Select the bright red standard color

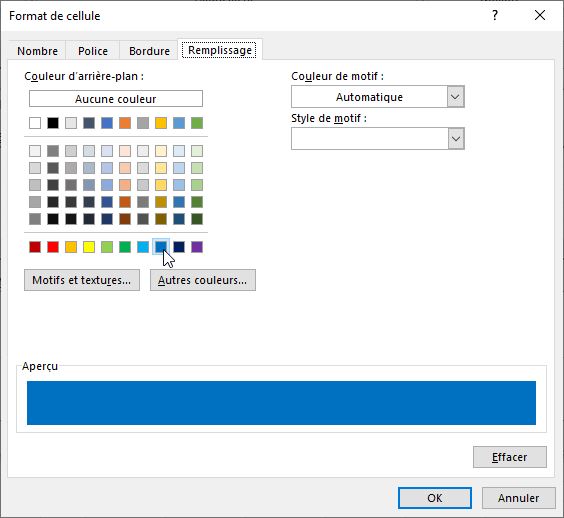coord(53,247)
